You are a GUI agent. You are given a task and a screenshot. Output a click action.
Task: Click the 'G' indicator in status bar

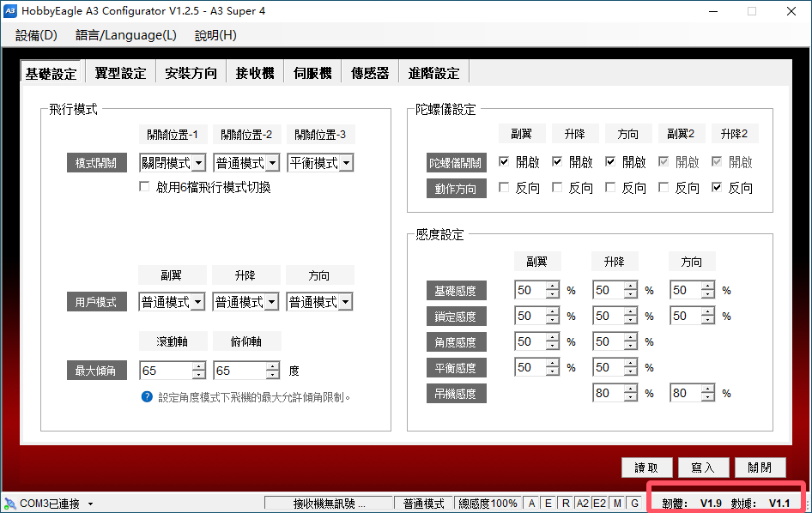pyautogui.click(x=633, y=504)
